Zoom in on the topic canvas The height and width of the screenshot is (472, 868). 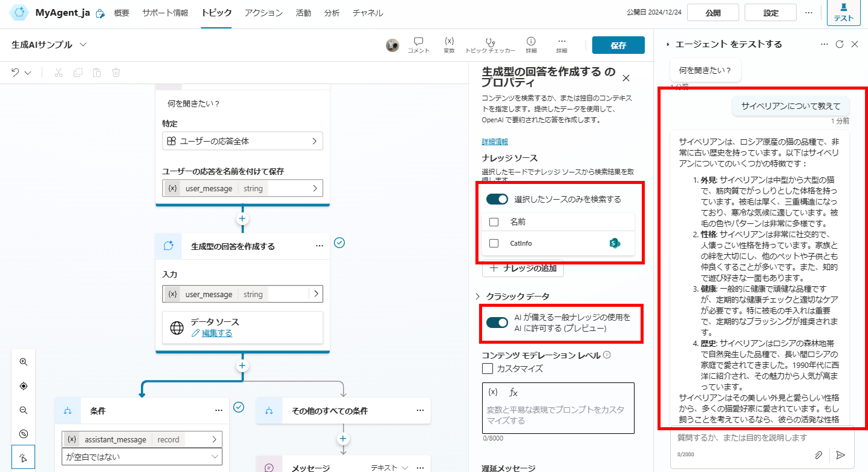click(24, 361)
